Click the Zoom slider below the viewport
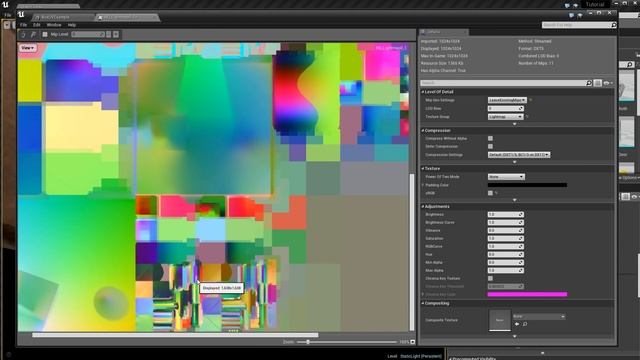This screenshot has height=360, width=640. [x=347, y=342]
